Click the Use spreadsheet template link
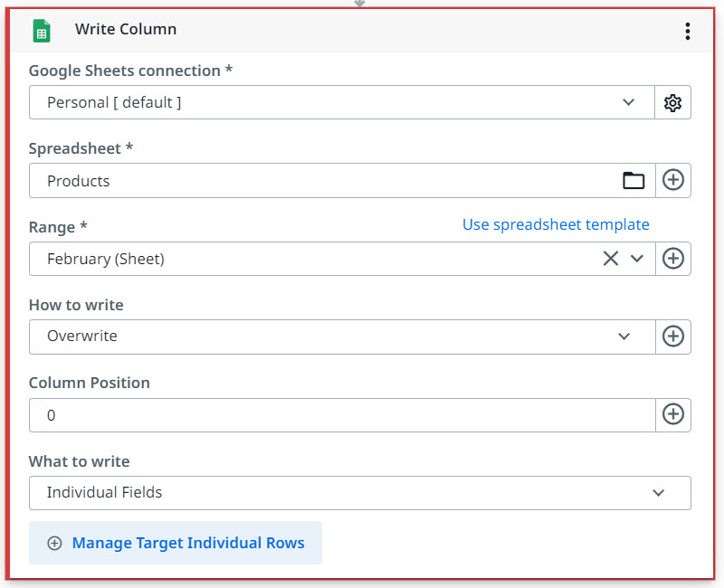The image size is (724, 588). pos(556,224)
